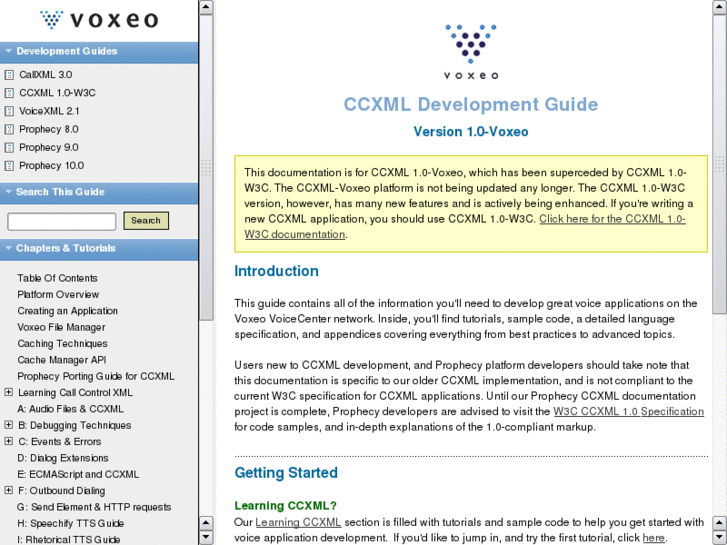This screenshot has height=545, width=727.
Task: Select Learning Call Control XML chapter
Action: pyautogui.click(x=75, y=393)
